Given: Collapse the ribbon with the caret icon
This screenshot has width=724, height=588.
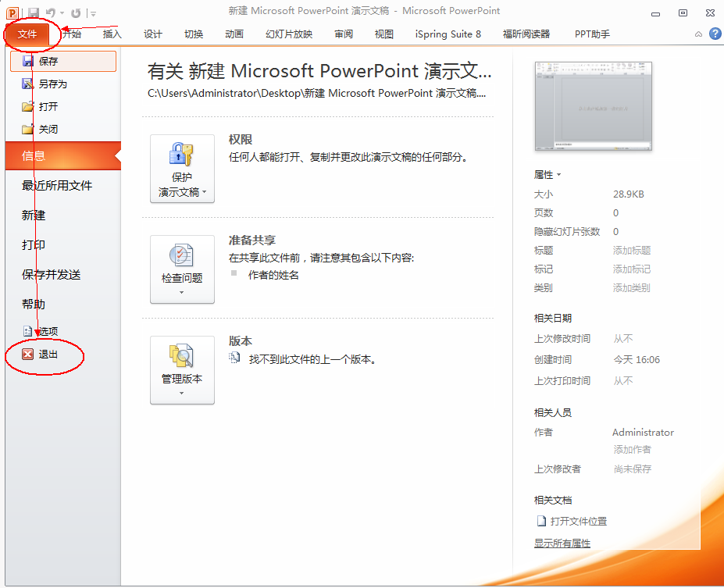Looking at the screenshot, I should pyautogui.click(x=698, y=34).
